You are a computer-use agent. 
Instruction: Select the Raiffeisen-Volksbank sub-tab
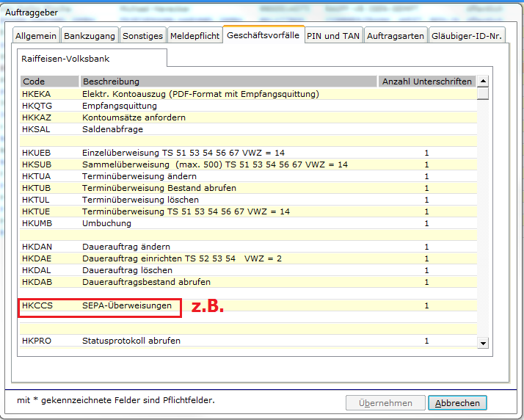(92, 59)
